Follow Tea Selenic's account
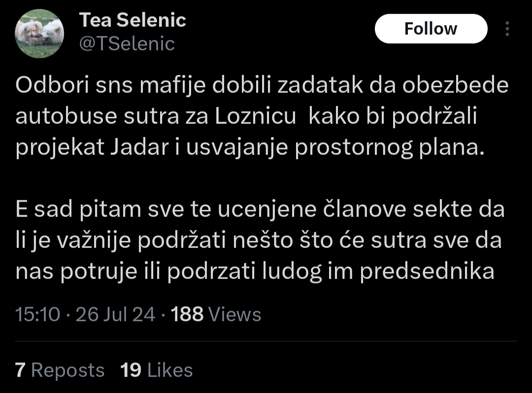 click(x=431, y=29)
